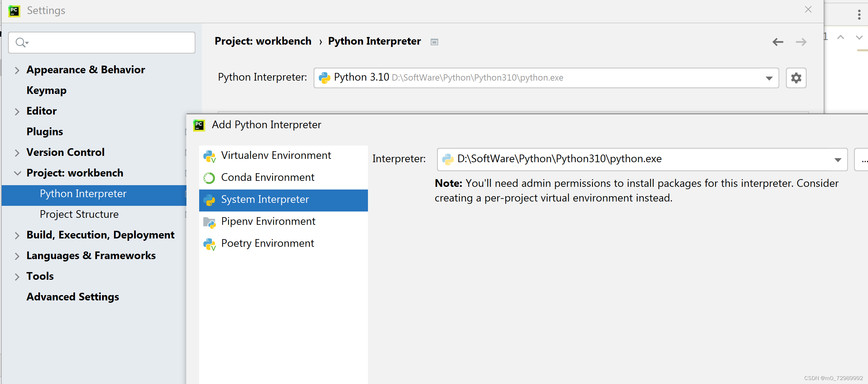
Task: Open the system Interpreter path dropdown
Action: coord(837,160)
